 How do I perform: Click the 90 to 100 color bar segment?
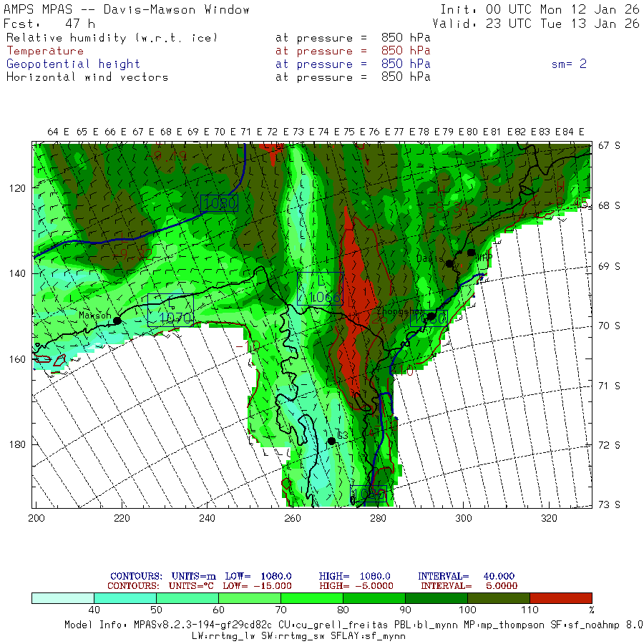[436, 598]
